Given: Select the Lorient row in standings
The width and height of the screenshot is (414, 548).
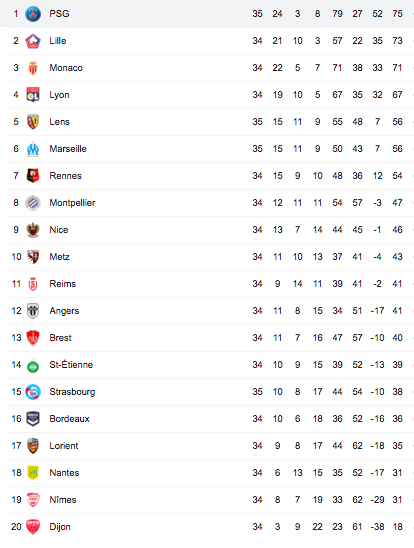Looking at the screenshot, I should (x=211, y=446).
